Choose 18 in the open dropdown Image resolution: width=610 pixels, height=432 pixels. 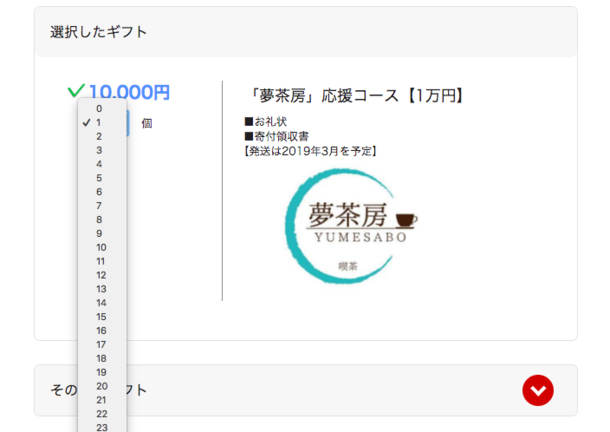tap(101, 358)
